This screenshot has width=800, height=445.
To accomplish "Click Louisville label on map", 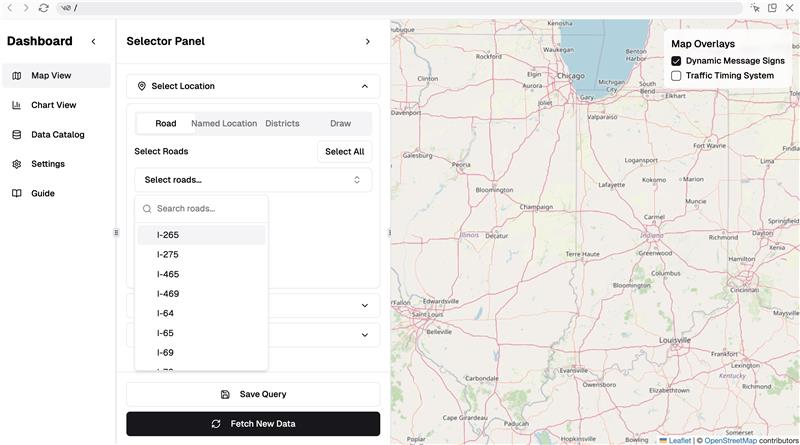I will coord(674,340).
